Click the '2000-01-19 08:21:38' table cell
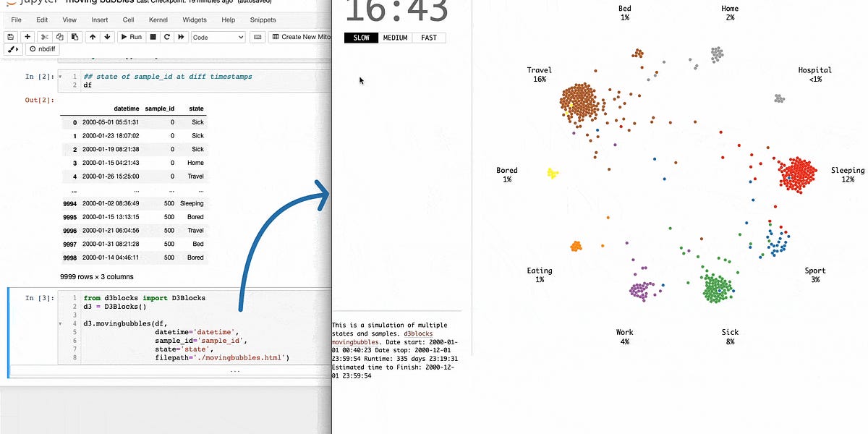The height and width of the screenshot is (434, 868). 111,149
